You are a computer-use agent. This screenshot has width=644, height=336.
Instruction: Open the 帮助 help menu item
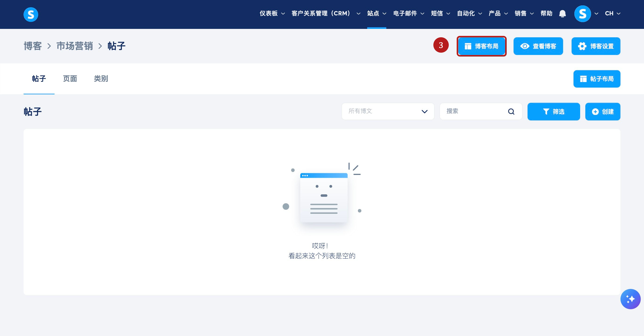point(546,14)
